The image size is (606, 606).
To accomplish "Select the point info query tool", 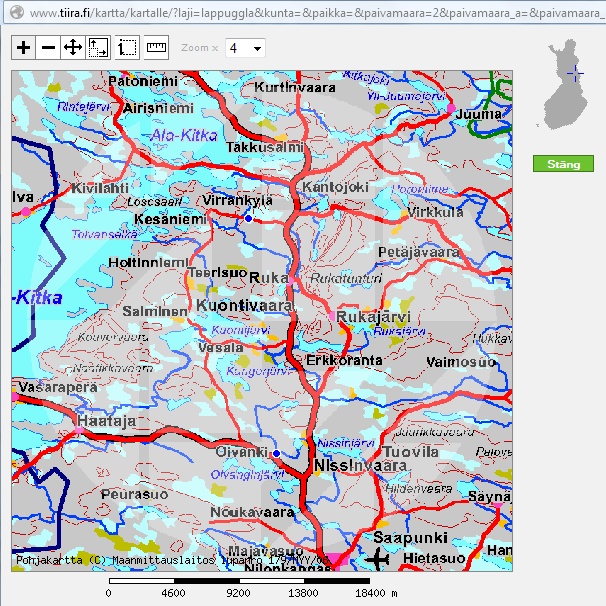I will tap(127, 48).
